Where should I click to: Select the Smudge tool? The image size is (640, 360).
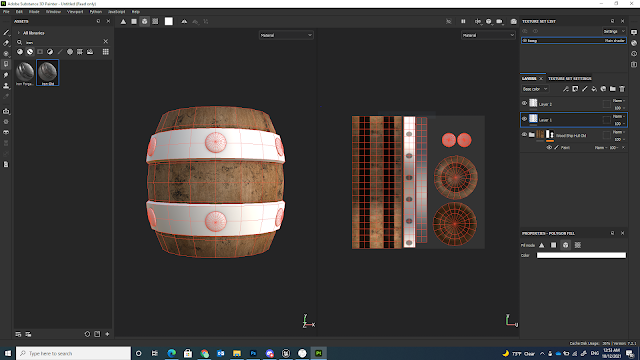click(6, 75)
